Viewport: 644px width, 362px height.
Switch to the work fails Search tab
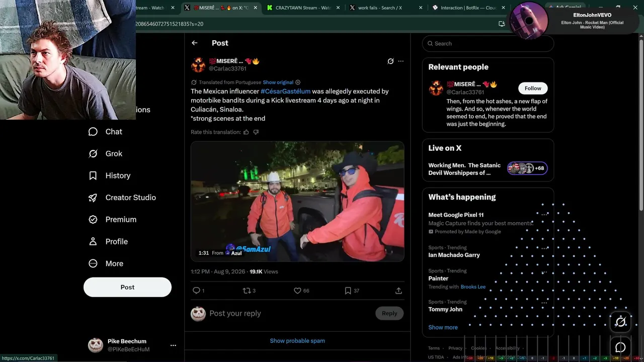tap(380, 8)
